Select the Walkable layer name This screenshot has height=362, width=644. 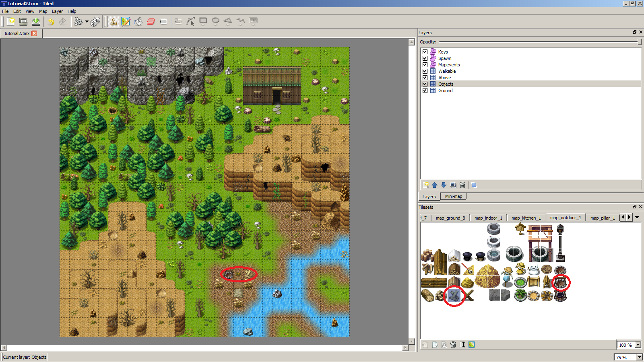tap(447, 71)
